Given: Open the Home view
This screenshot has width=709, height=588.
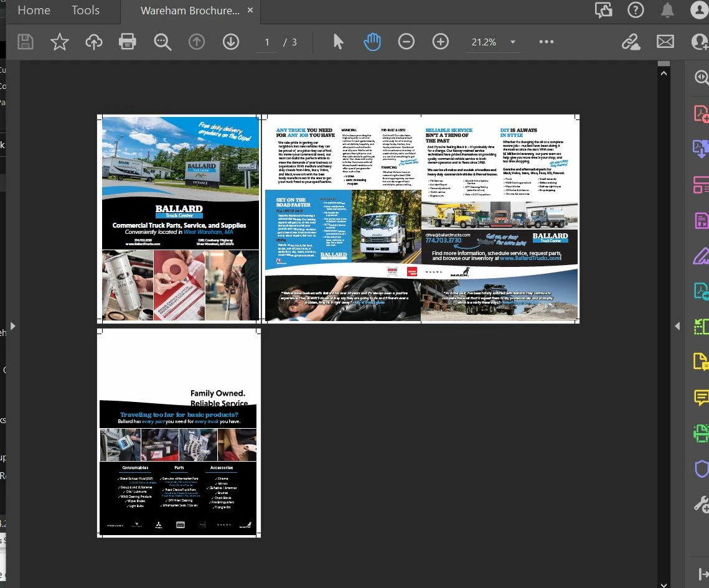Looking at the screenshot, I should coord(34,10).
